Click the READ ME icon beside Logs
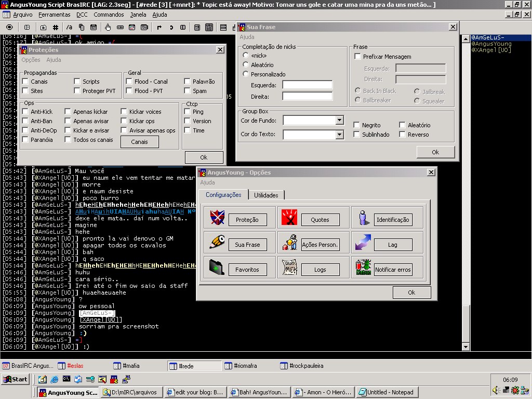The width and height of the screenshot is (532, 399). click(x=289, y=268)
